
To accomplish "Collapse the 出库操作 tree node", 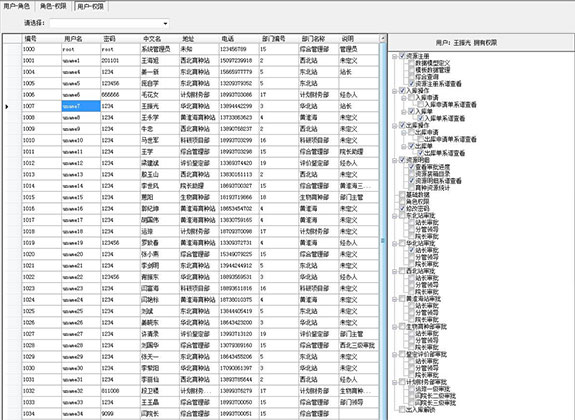I will [395, 125].
